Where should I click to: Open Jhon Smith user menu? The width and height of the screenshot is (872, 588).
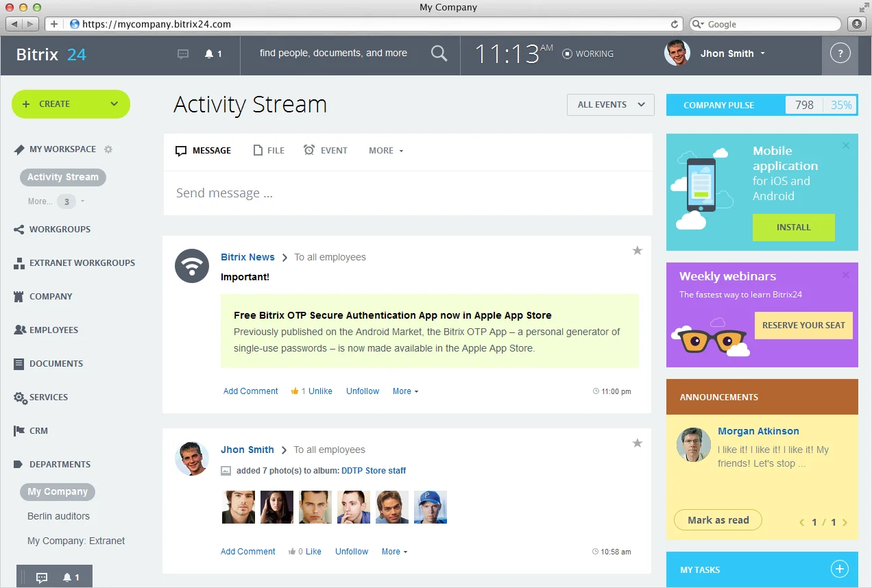point(733,53)
